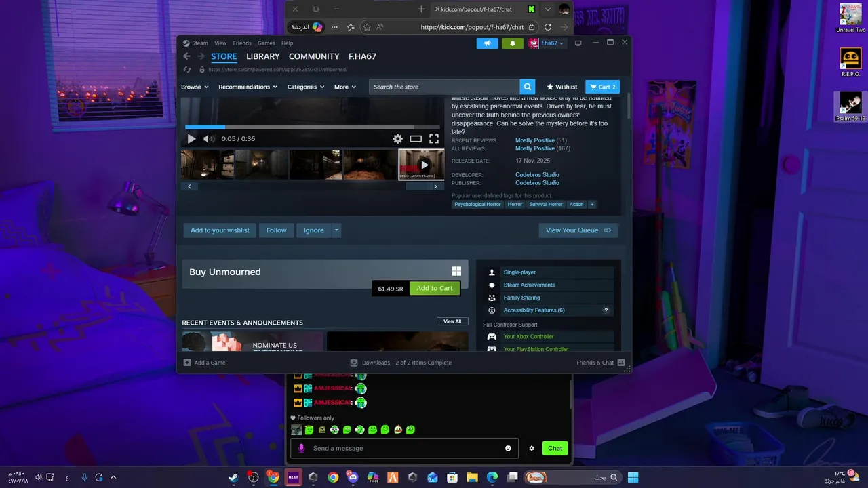Click View Your Queue
Screen dimensions: 868x488
pyautogui.click(x=578, y=230)
